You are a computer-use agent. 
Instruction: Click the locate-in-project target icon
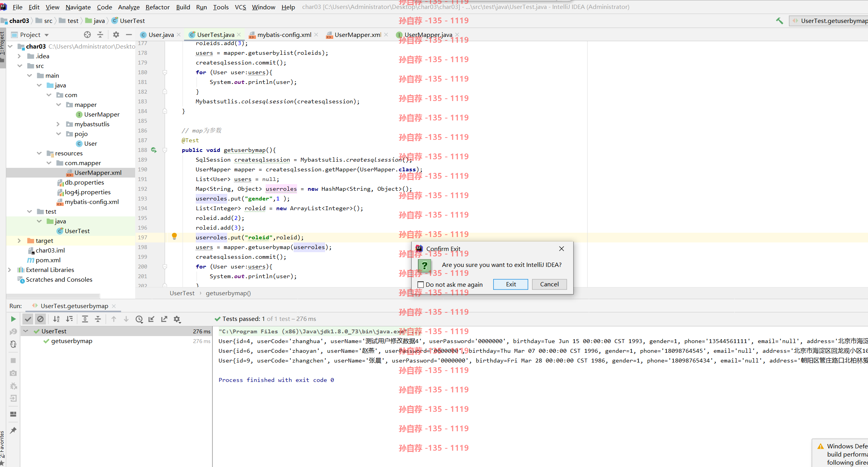pyautogui.click(x=87, y=35)
